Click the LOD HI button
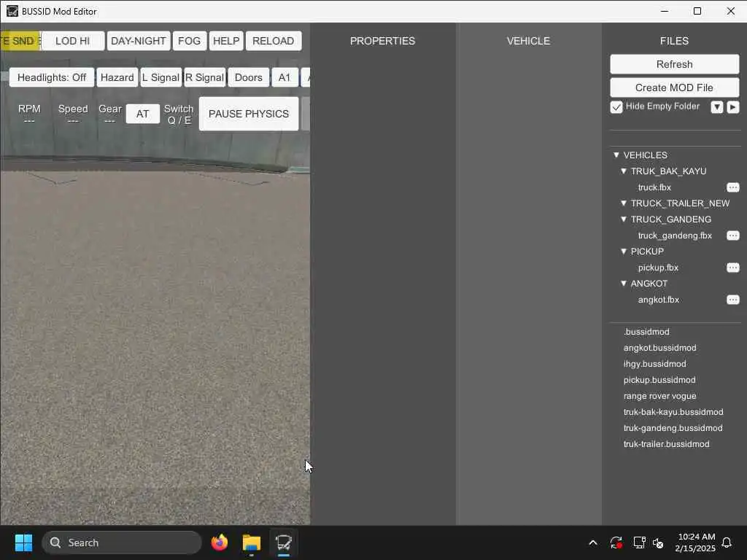The image size is (747, 560). [x=72, y=41]
